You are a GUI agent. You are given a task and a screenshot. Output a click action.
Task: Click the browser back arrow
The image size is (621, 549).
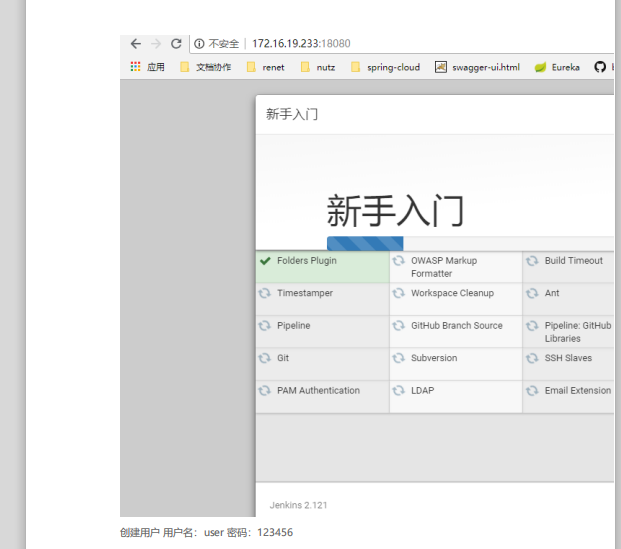136,44
